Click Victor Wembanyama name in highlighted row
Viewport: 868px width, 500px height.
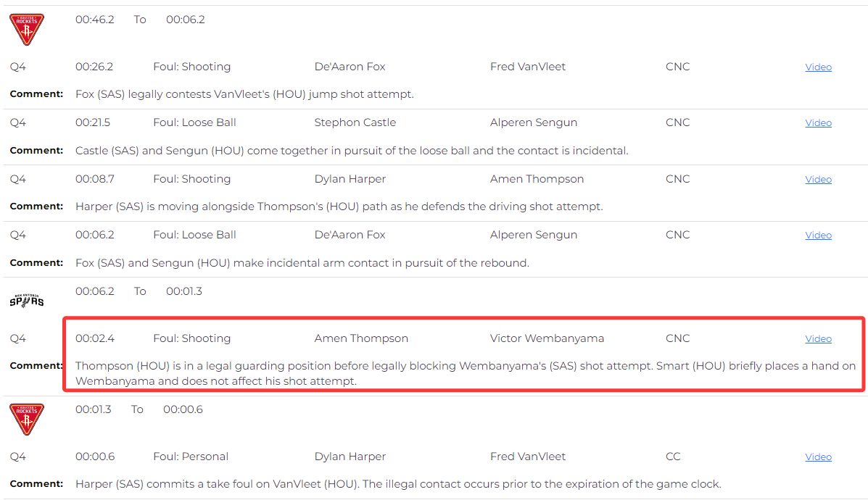pos(547,338)
